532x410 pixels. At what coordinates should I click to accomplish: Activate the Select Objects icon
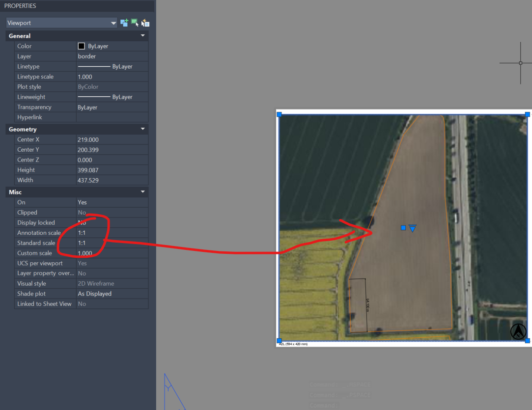tap(134, 23)
